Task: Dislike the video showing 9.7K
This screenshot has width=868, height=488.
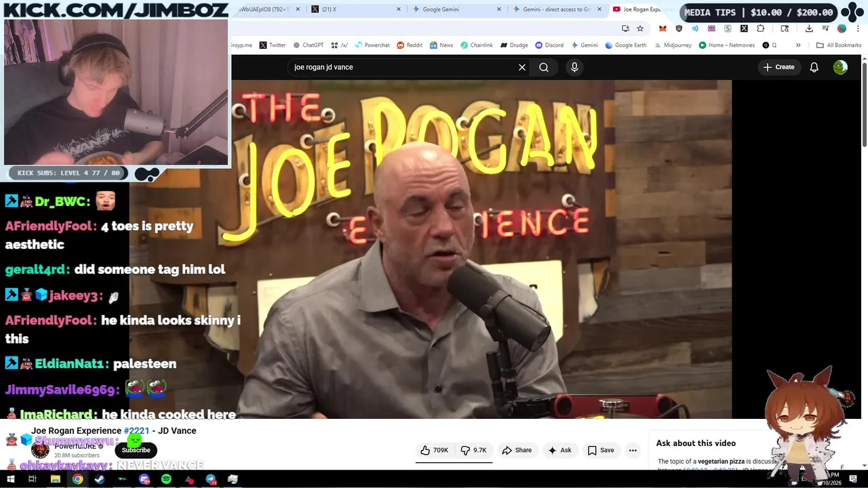Action: click(x=474, y=450)
